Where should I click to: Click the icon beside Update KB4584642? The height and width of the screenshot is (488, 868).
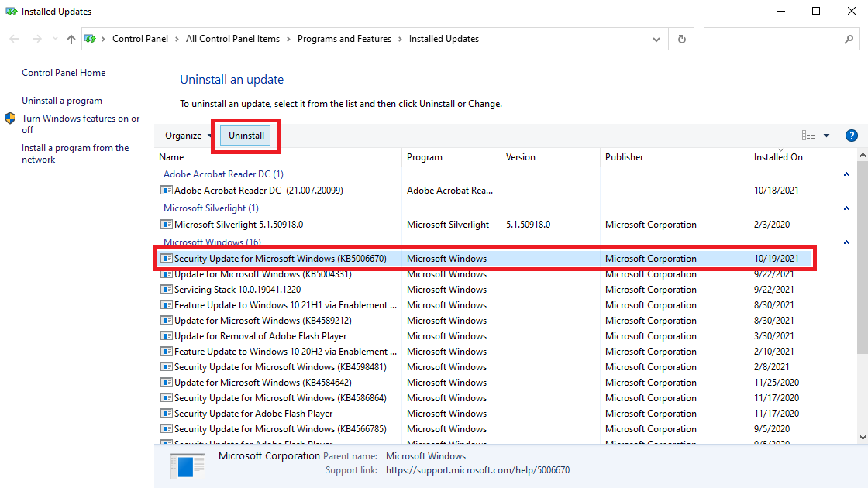[166, 383]
